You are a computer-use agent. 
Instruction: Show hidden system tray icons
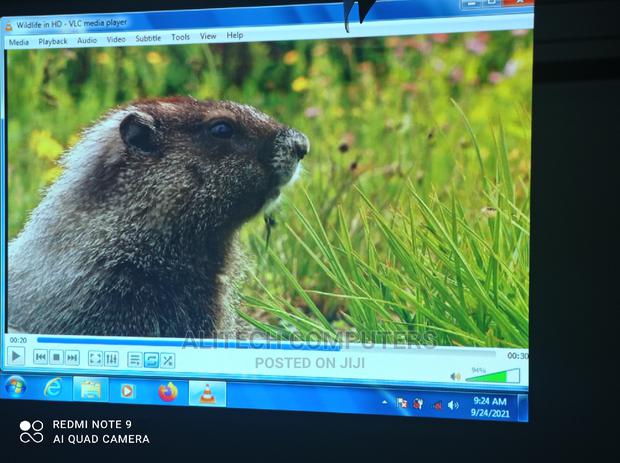coord(384,402)
